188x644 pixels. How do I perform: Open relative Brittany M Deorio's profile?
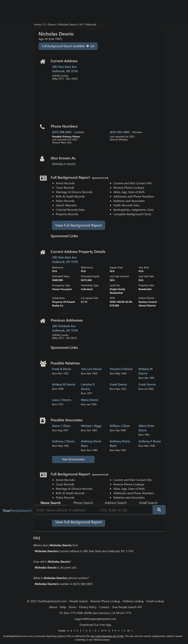pos(146,371)
